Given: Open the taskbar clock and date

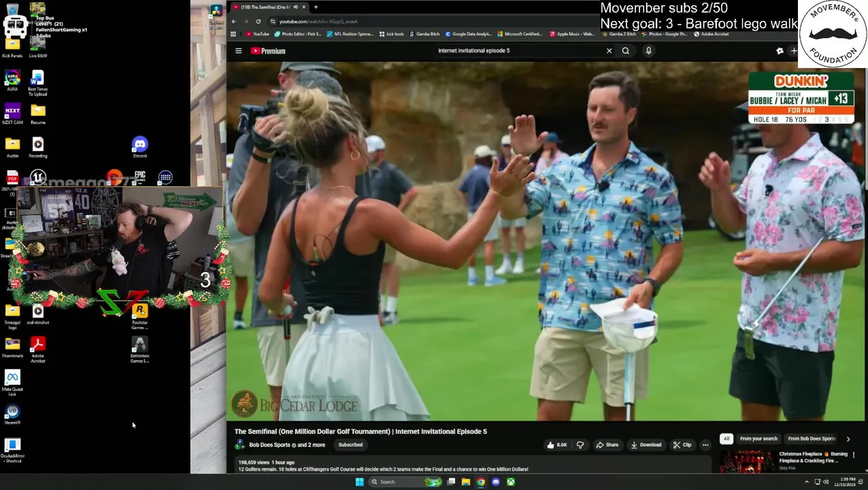Looking at the screenshot, I should 848,481.
